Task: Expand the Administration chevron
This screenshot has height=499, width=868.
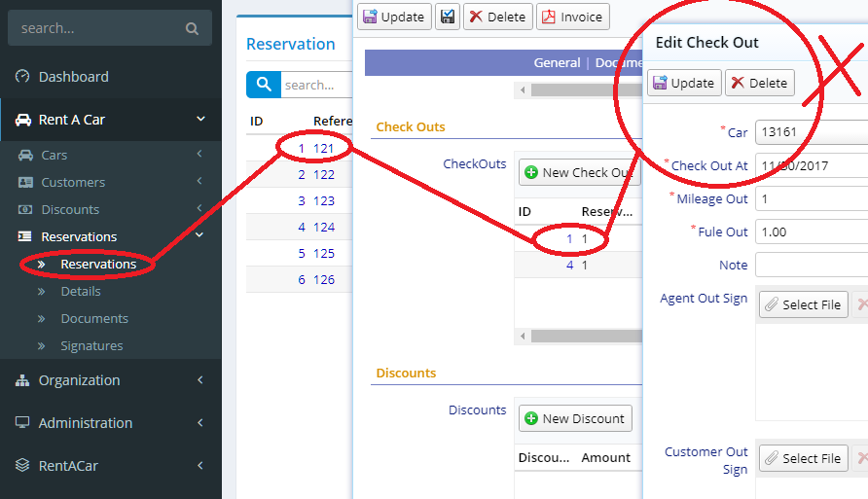Action: pyautogui.click(x=199, y=423)
